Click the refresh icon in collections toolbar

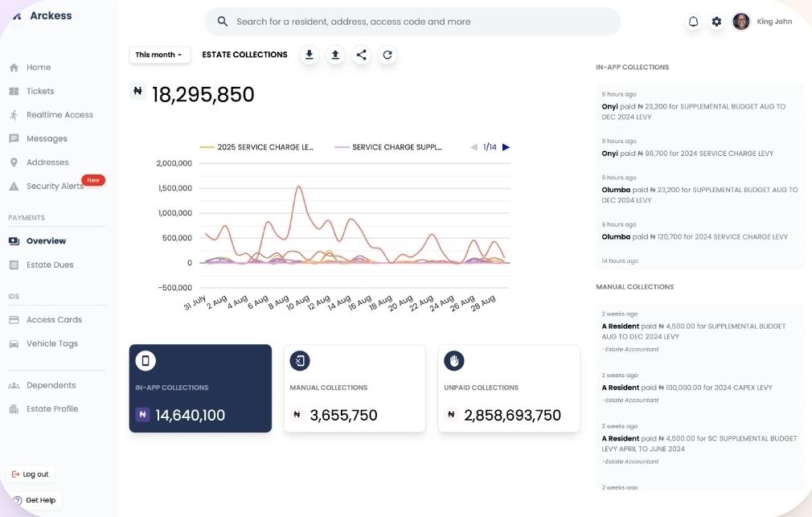point(388,55)
